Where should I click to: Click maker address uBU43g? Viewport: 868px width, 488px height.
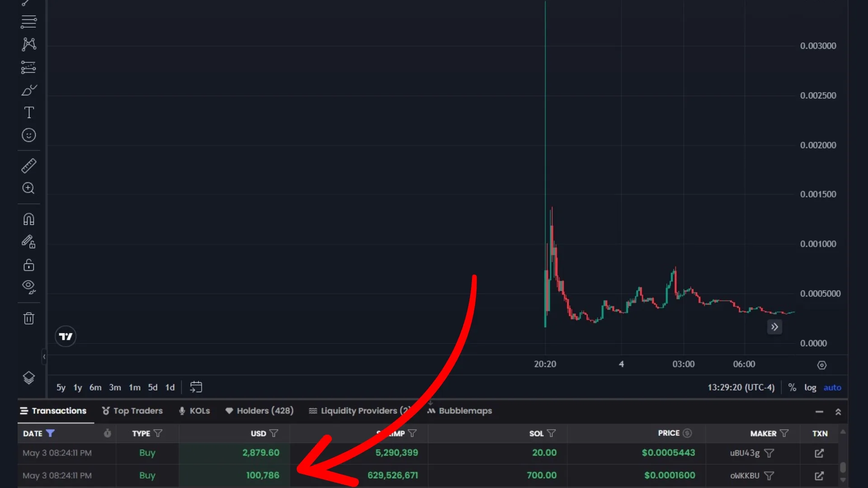coord(745,453)
